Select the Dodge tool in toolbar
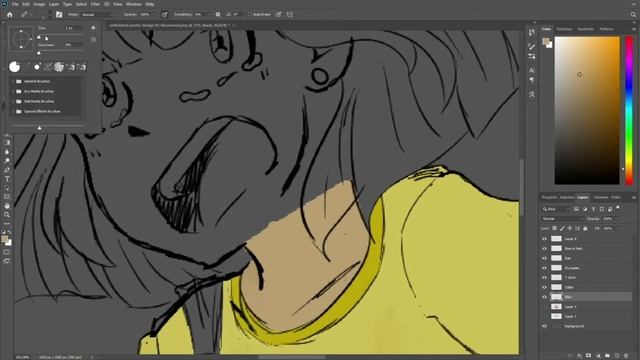Image resolution: width=640 pixels, height=360 pixels. [x=7, y=160]
